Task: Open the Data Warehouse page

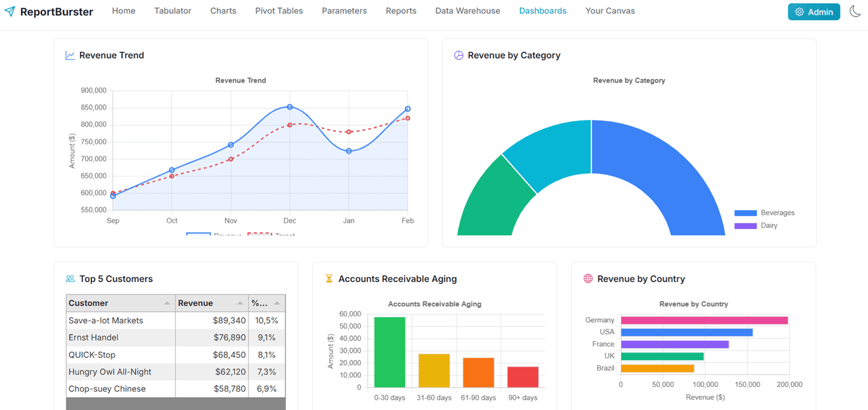Action: (x=468, y=11)
